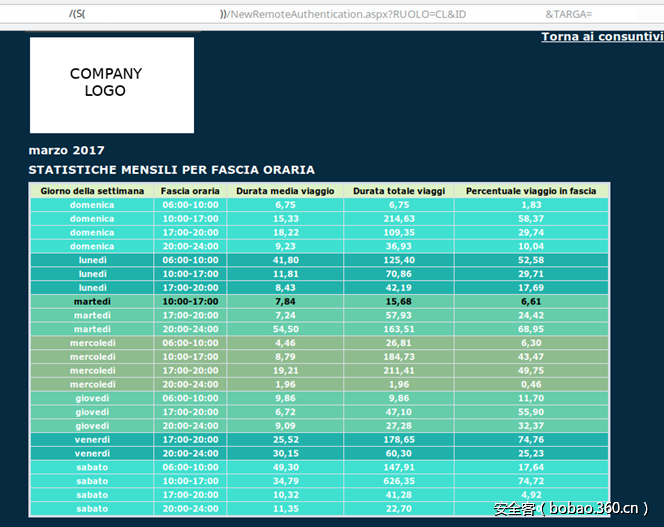664x527 pixels.
Task: Select the average duration value 49,30
Action: click(x=285, y=467)
